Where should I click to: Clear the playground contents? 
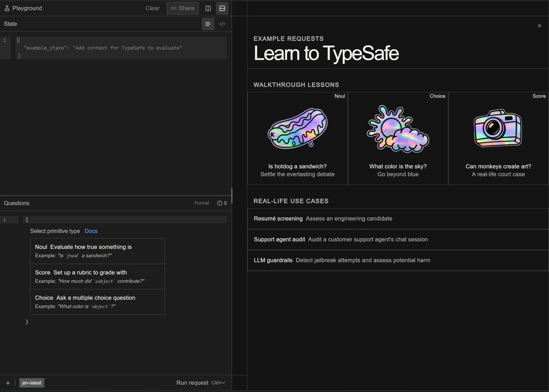pos(152,8)
